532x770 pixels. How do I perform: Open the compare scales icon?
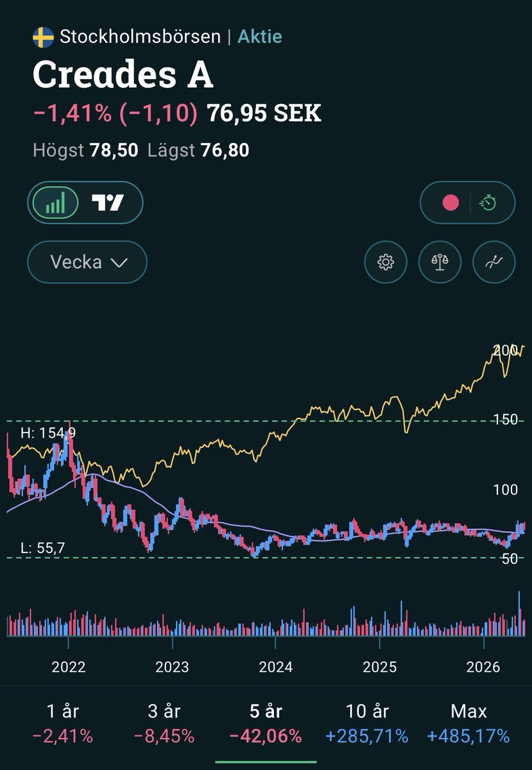click(440, 262)
